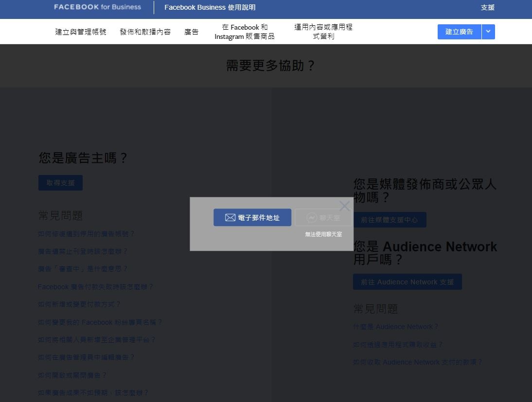Open FAQ 什麼是 Audience Network？
The height and width of the screenshot is (402, 532).
pyautogui.click(x=396, y=327)
